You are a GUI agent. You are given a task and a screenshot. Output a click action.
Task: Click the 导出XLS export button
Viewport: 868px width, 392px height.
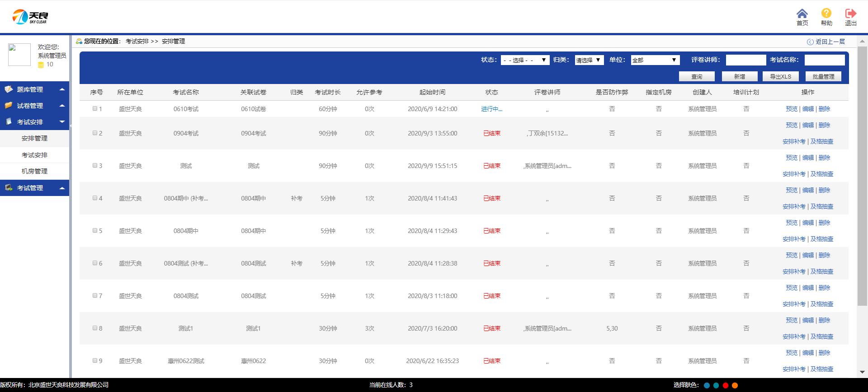click(780, 77)
